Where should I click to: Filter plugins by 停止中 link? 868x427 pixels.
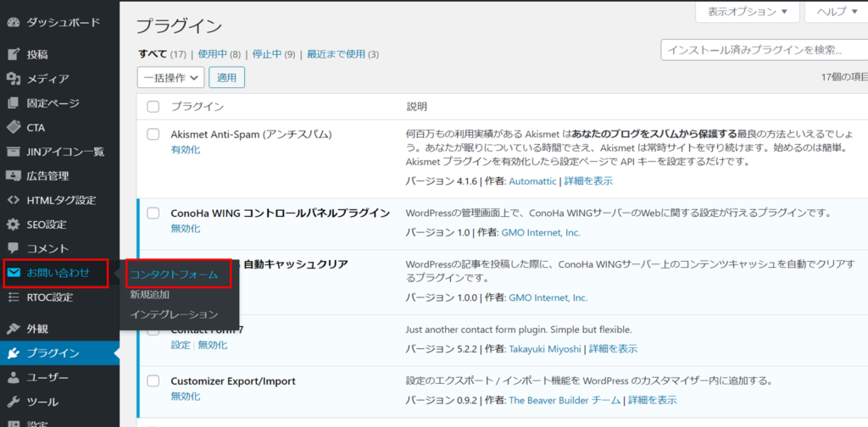(267, 54)
